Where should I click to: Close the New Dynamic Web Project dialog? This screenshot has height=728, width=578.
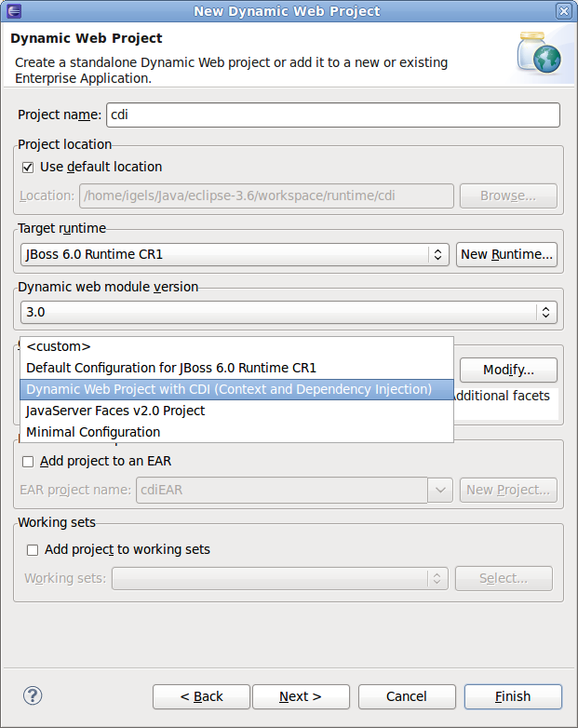click(564, 10)
